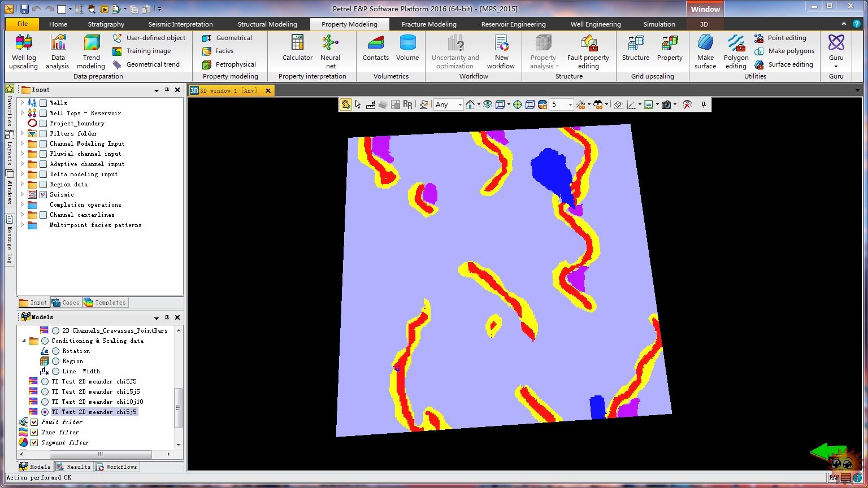
Task: Expand Multi-point facies patterns folder
Action: click(x=22, y=225)
